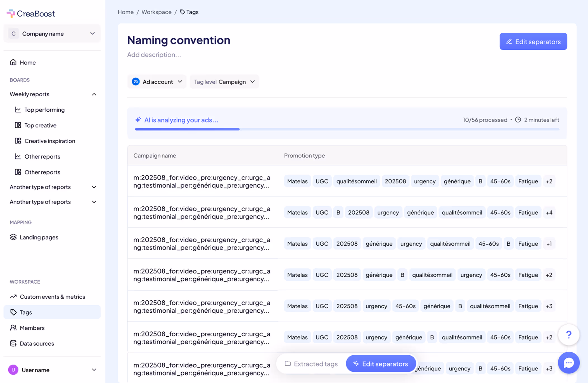Open the chat support bubble

568,363
